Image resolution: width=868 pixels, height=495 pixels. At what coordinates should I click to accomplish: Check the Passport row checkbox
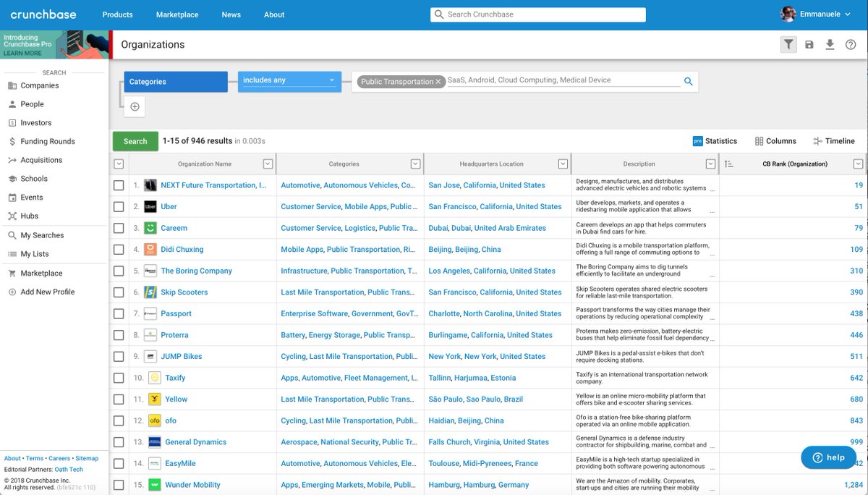point(119,314)
